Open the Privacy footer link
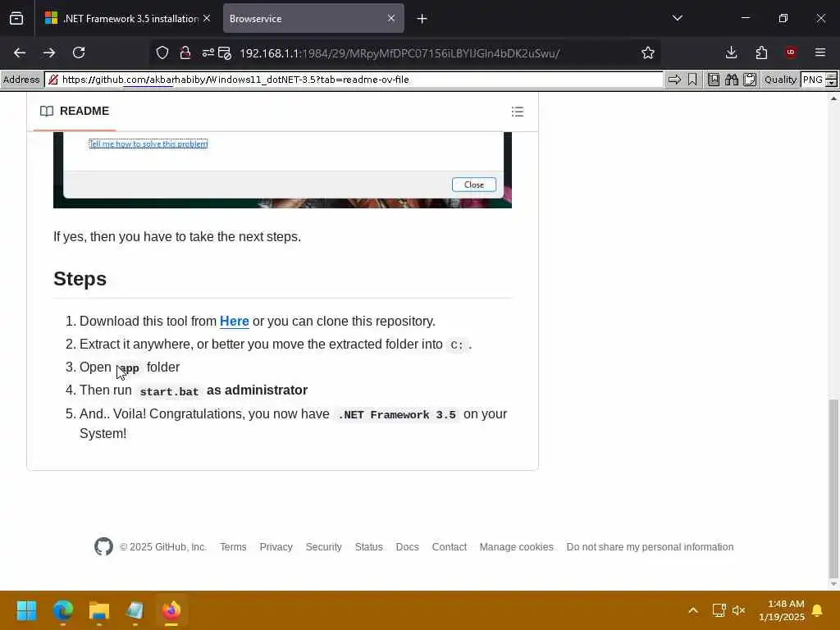Screen dimensions: 840x630 coord(276,547)
